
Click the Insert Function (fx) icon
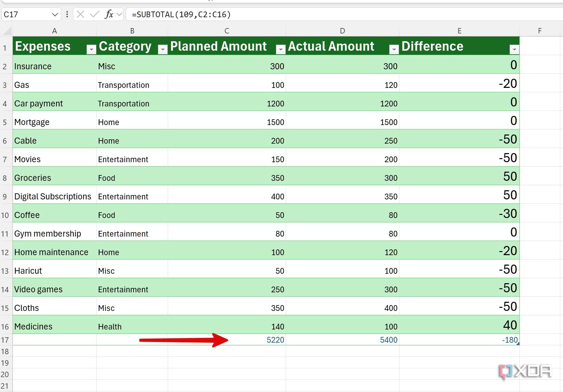click(x=108, y=14)
